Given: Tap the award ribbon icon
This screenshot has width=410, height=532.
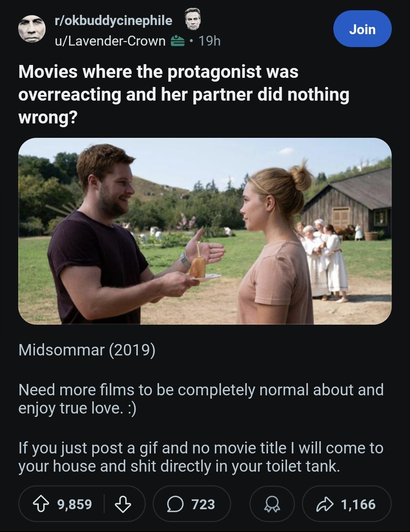Looking at the screenshot, I should coord(272,505).
